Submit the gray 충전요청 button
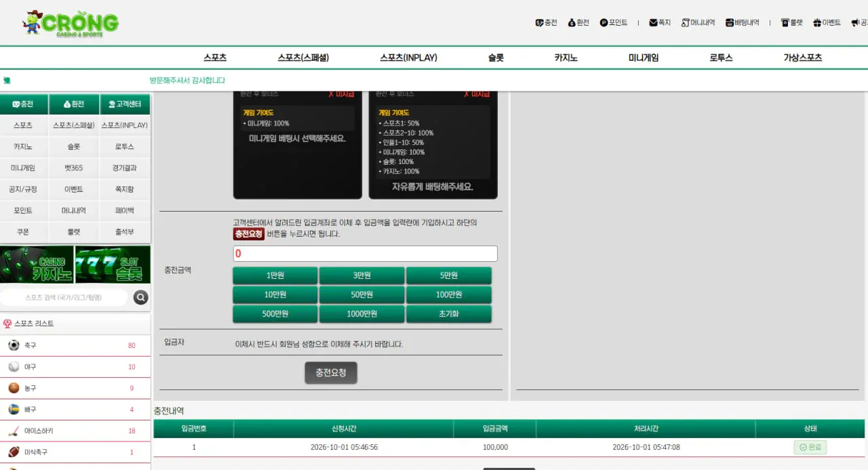 (x=331, y=373)
